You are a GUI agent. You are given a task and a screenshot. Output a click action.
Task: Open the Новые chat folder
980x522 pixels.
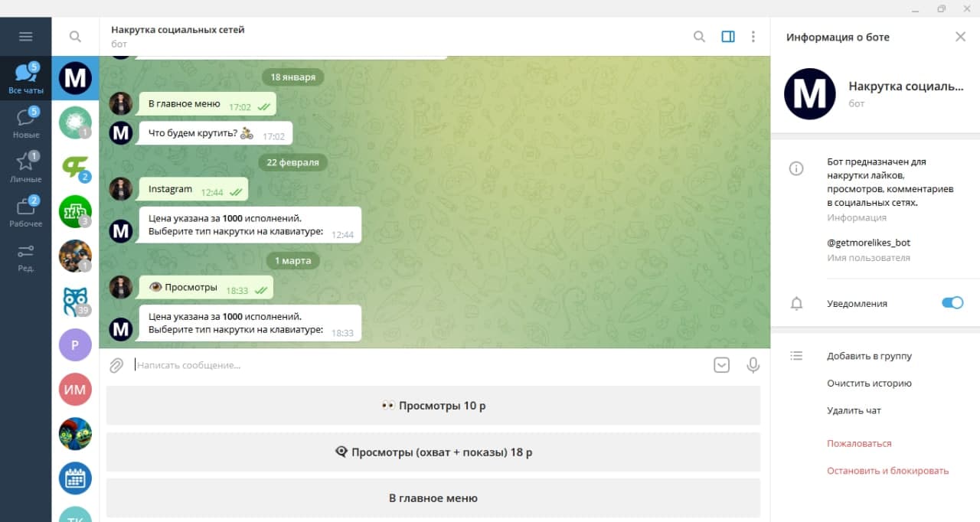pos(26,123)
